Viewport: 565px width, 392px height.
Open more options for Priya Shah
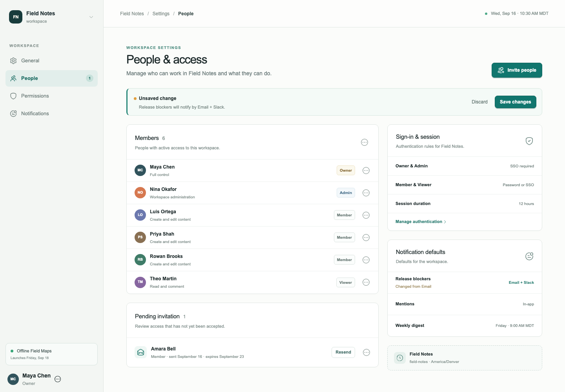coord(366,238)
